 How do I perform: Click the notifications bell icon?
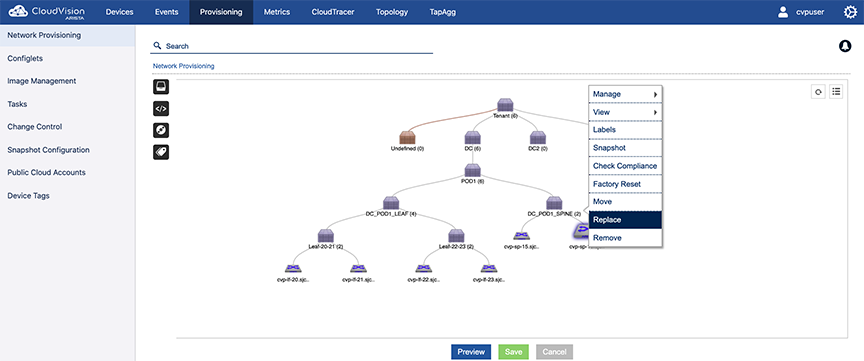845,46
